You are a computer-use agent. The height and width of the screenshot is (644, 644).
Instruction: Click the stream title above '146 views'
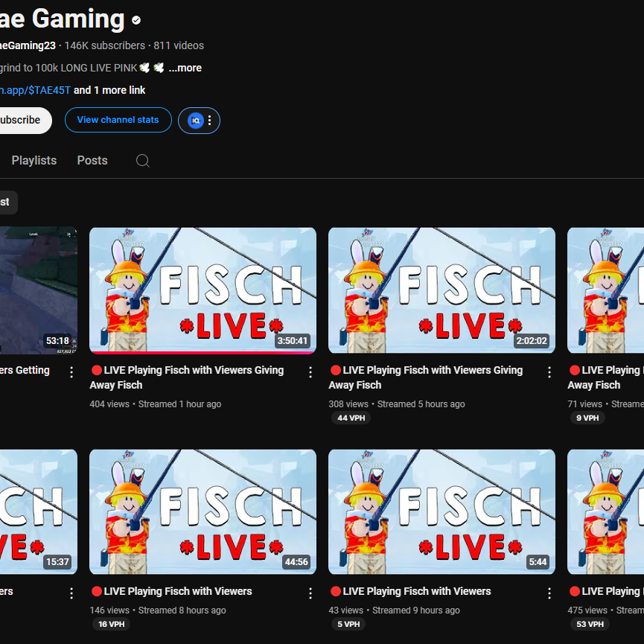171,591
